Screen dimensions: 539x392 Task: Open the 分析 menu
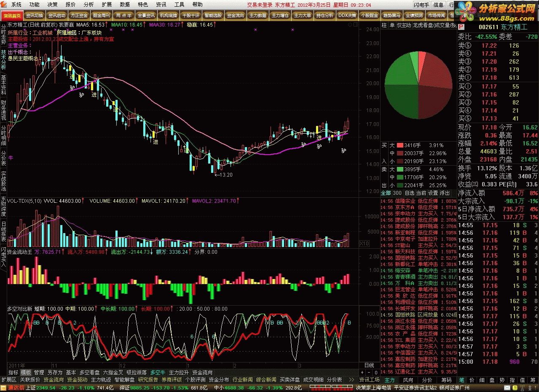coord(89,5)
